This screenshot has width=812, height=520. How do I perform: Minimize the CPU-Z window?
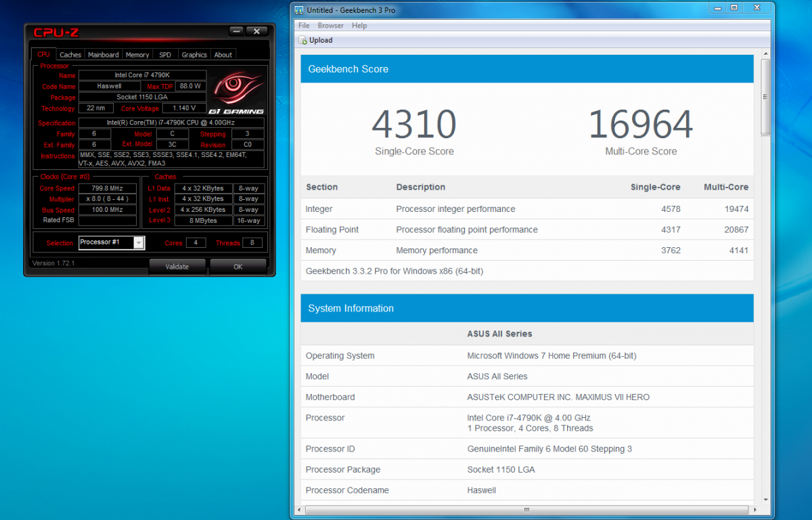[236, 31]
